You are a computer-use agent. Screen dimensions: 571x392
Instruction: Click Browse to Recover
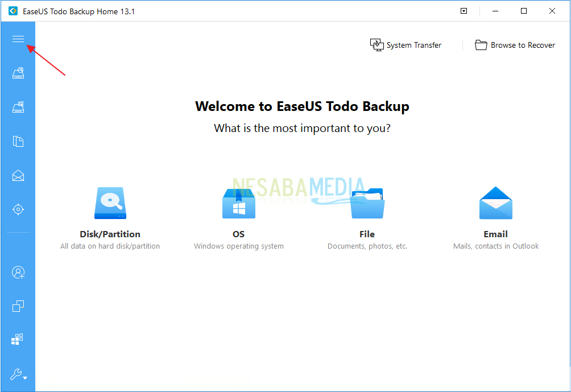pos(515,45)
